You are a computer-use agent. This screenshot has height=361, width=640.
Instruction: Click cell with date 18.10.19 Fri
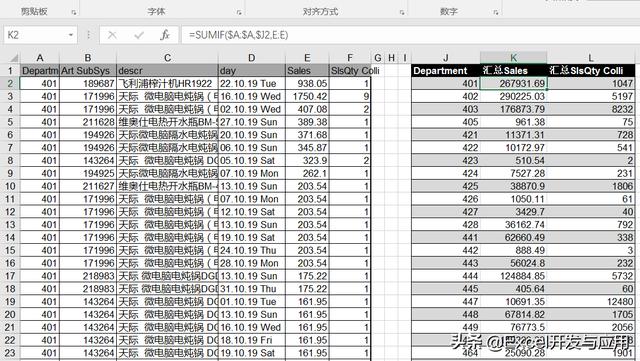coord(251,340)
